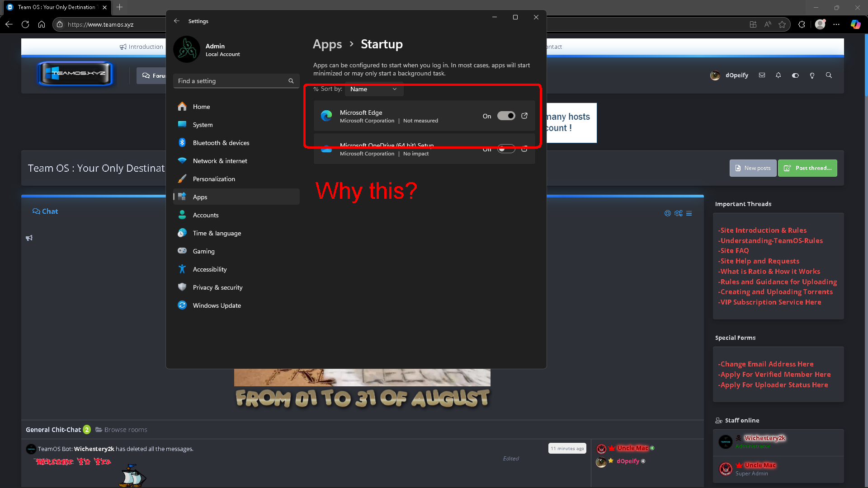Open Windows Update settings
868x488 pixels.
coord(236,305)
